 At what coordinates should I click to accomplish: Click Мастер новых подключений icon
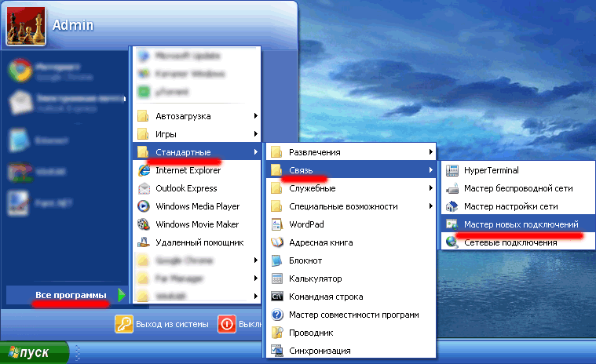[452, 224]
